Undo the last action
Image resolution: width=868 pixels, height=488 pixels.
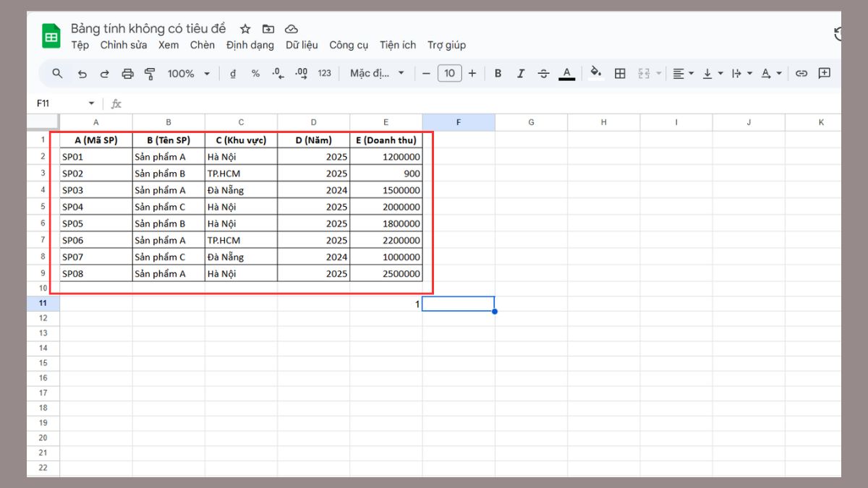pyautogui.click(x=82, y=74)
